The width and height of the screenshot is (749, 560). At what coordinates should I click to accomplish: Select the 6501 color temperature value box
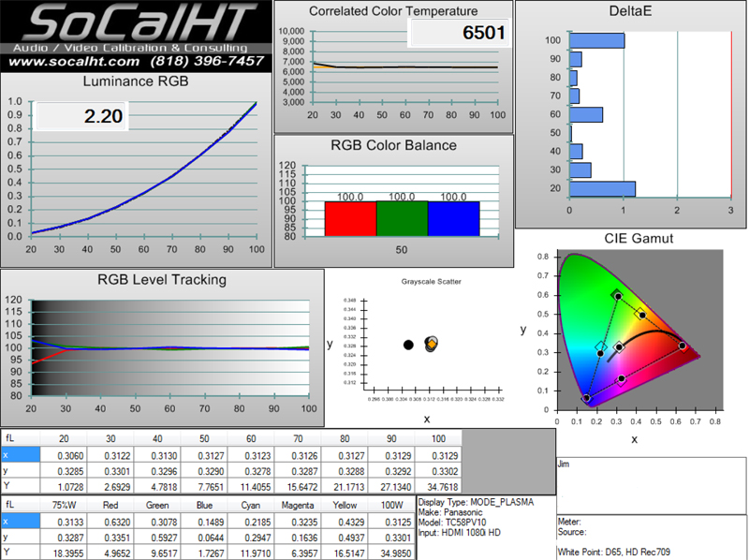459,34
